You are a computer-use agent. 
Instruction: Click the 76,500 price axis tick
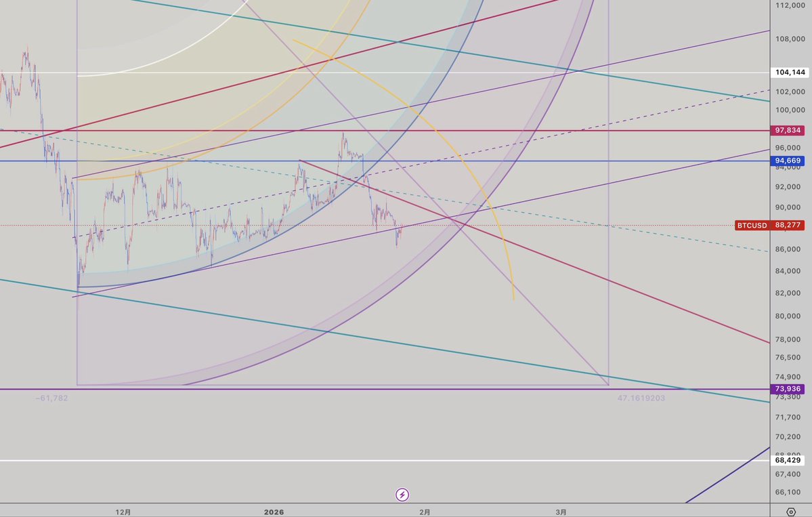click(788, 358)
